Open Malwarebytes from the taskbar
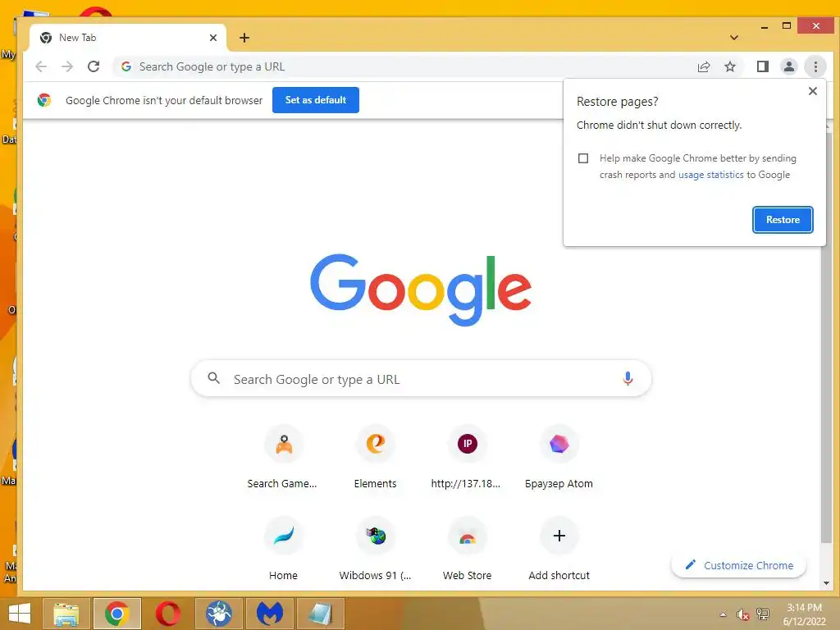Viewport: 840px width, 630px height. (x=269, y=614)
